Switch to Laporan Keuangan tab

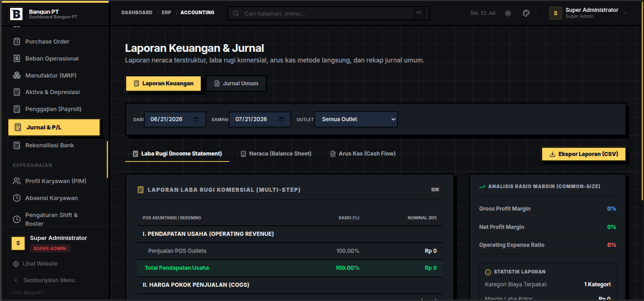163,84
